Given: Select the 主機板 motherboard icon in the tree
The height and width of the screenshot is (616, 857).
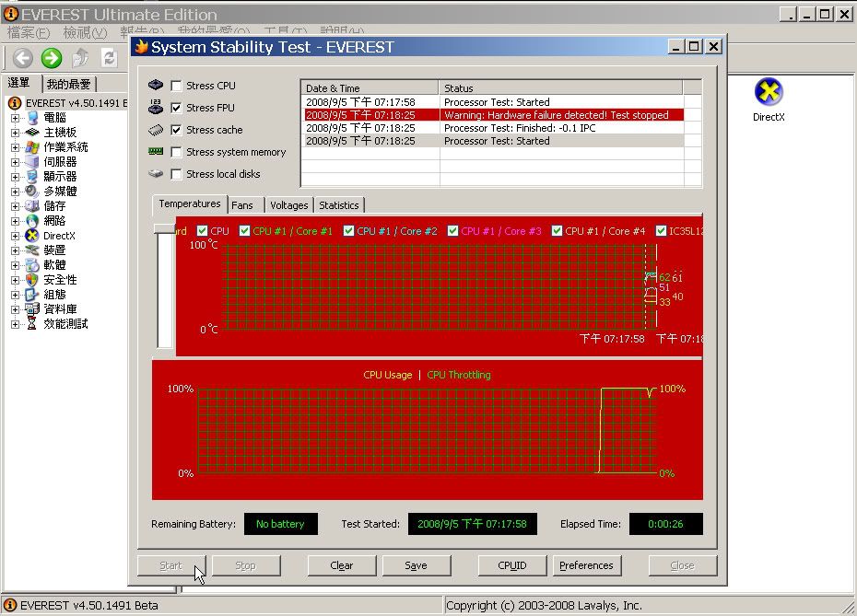Looking at the screenshot, I should click(32, 133).
